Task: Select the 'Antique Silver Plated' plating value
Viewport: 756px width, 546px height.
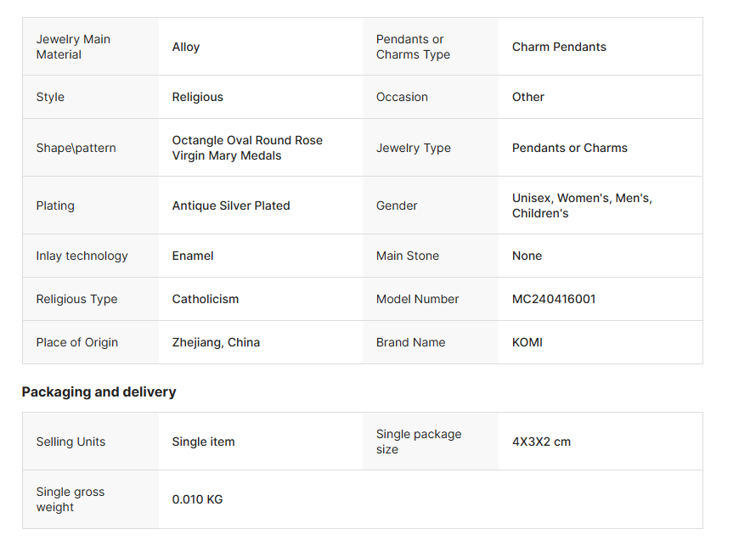Action: click(x=231, y=205)
